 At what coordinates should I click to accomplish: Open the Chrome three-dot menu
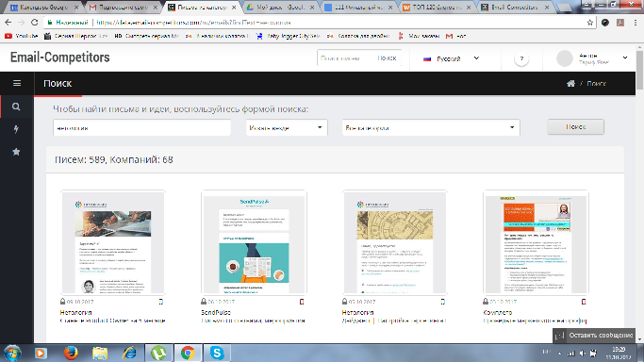(635, 23)
